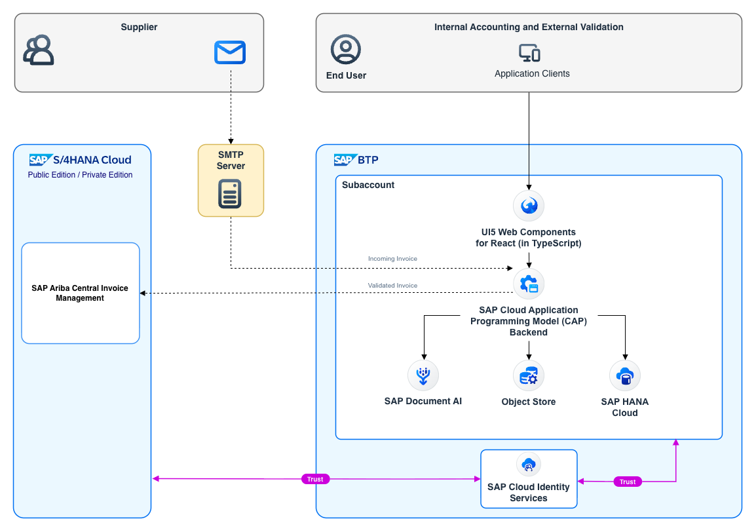This screenshot has height=532, width=756.
Task: Click the 'BTP' title text
Action: [368, 160]
